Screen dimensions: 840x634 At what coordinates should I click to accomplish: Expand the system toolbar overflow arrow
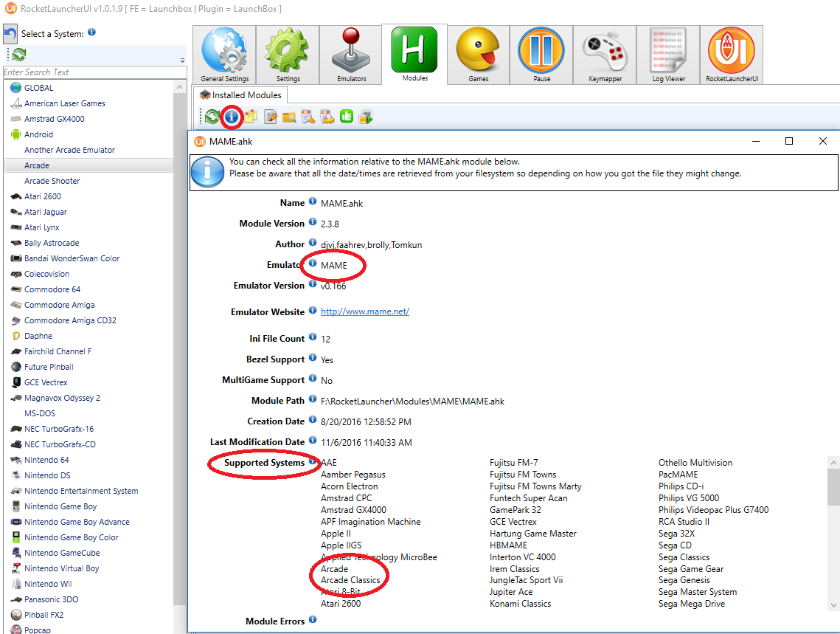183,60
